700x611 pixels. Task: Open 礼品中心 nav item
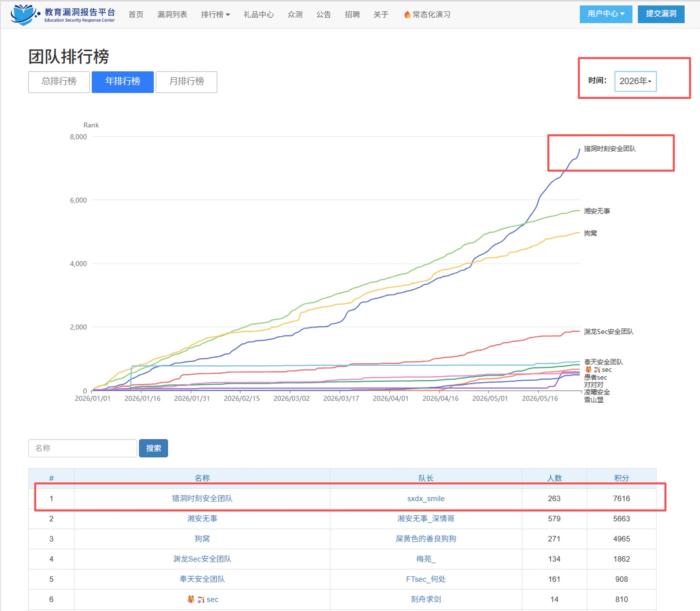[259, 15]
